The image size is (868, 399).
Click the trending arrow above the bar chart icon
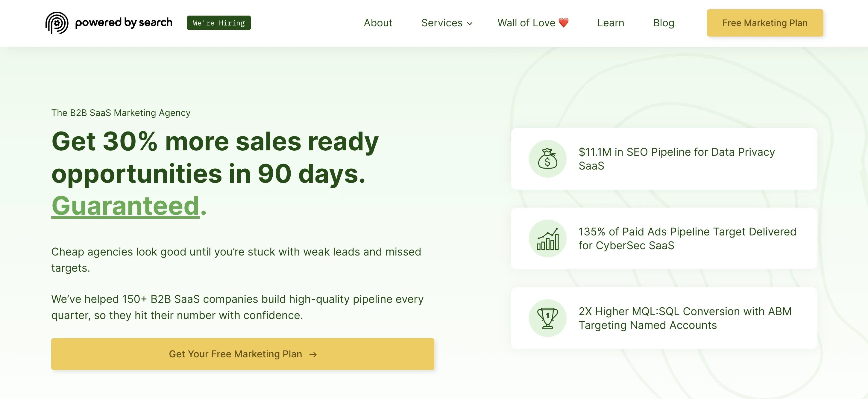[x=549, y=233]
